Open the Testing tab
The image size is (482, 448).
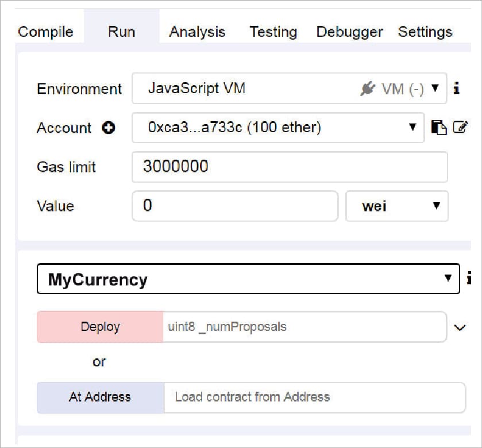[x=273, y=32]
